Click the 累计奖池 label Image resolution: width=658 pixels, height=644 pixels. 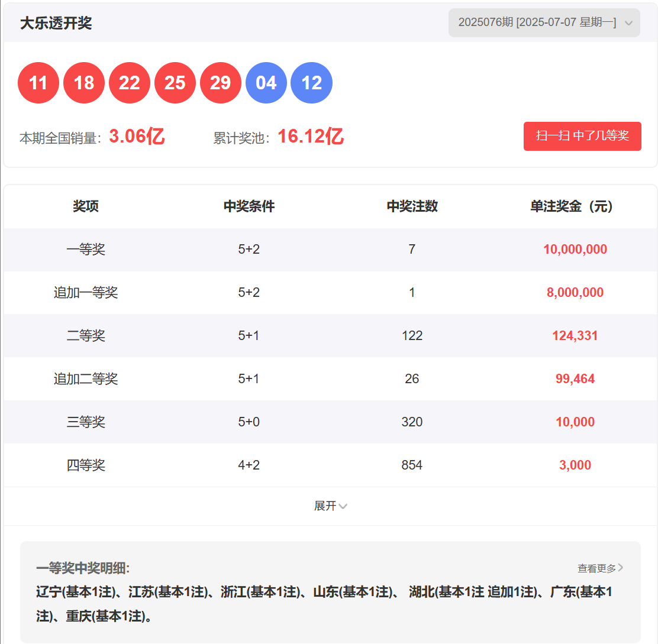tap(241, 138)
